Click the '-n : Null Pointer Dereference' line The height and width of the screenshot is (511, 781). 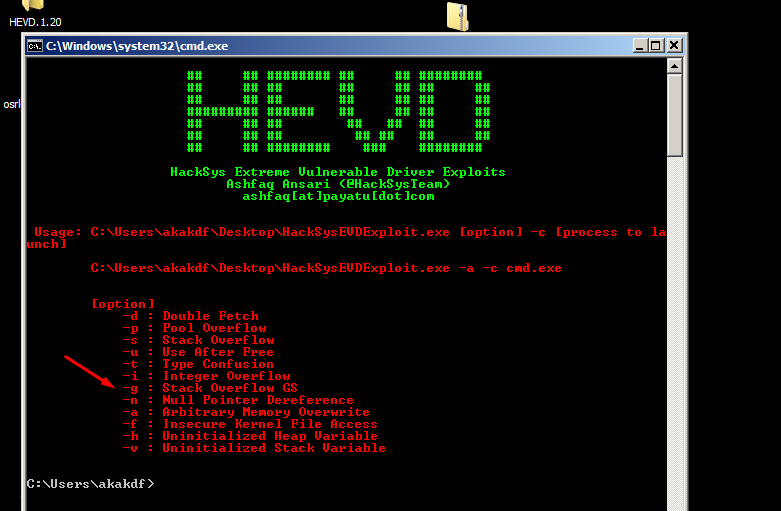pyautogui.click(x=237, y=400)
